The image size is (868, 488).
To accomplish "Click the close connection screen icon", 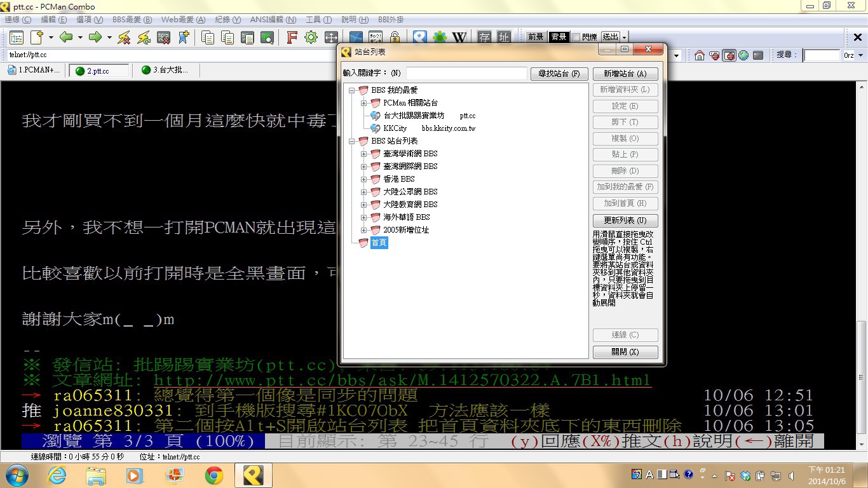I will [x=163, y=37].
